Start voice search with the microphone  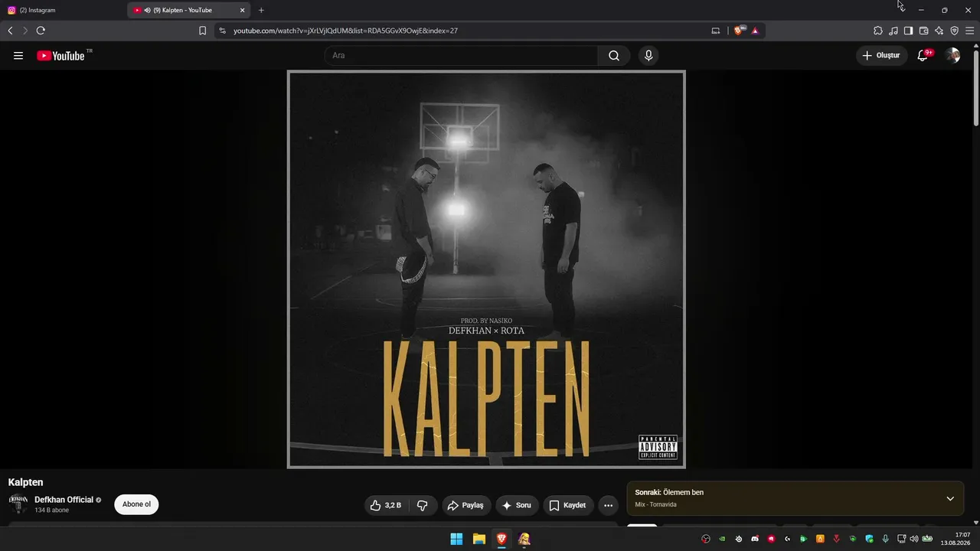[648, 56]
